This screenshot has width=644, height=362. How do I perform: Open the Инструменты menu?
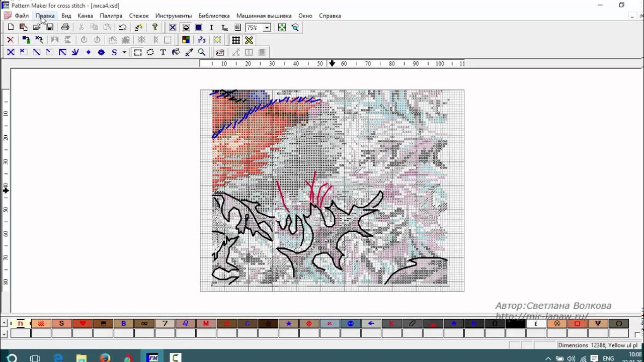(174, 16)
